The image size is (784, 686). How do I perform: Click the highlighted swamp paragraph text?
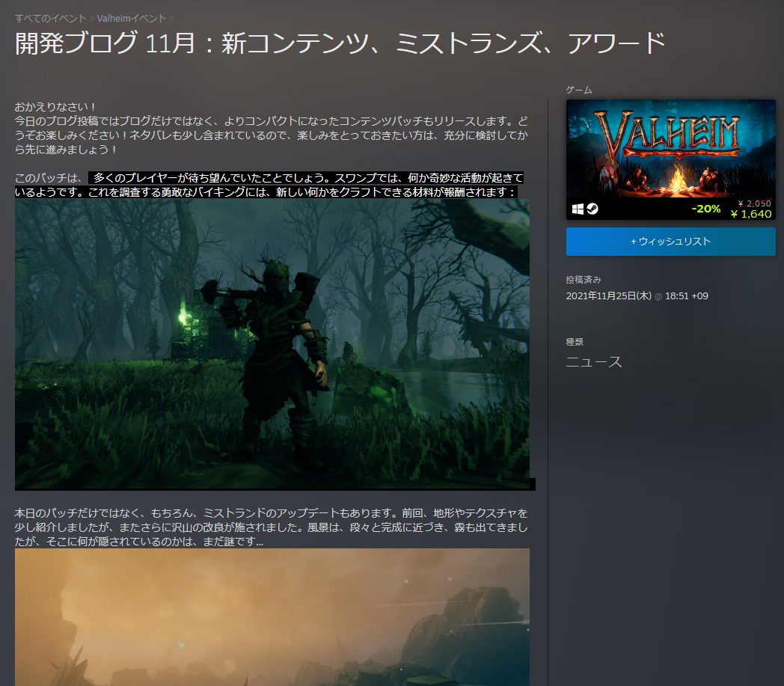point(269,185)
